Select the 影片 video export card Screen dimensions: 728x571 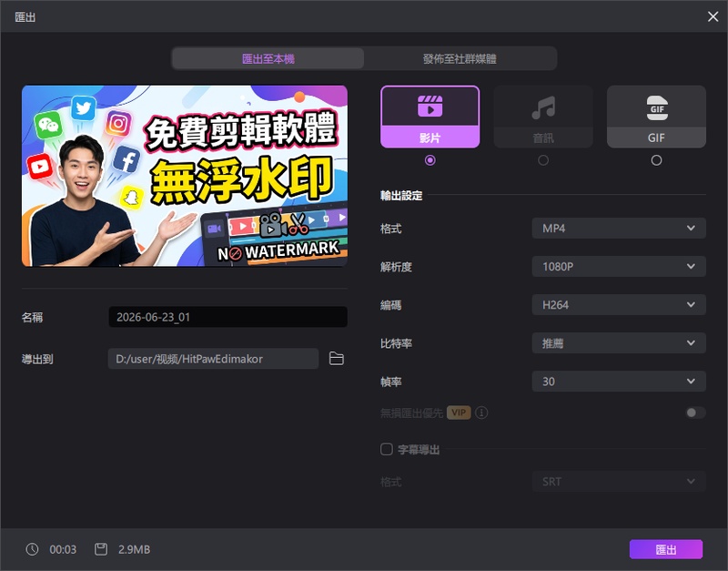(430, 117)
